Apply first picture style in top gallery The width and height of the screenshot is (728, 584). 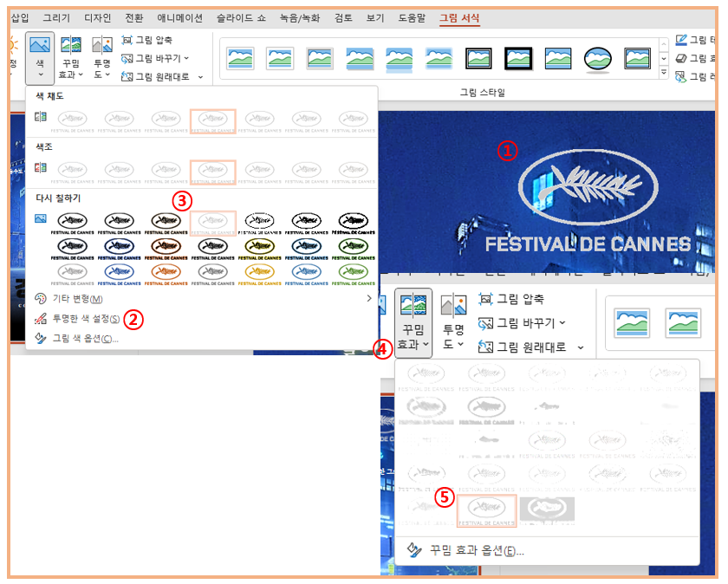point(240,59)
